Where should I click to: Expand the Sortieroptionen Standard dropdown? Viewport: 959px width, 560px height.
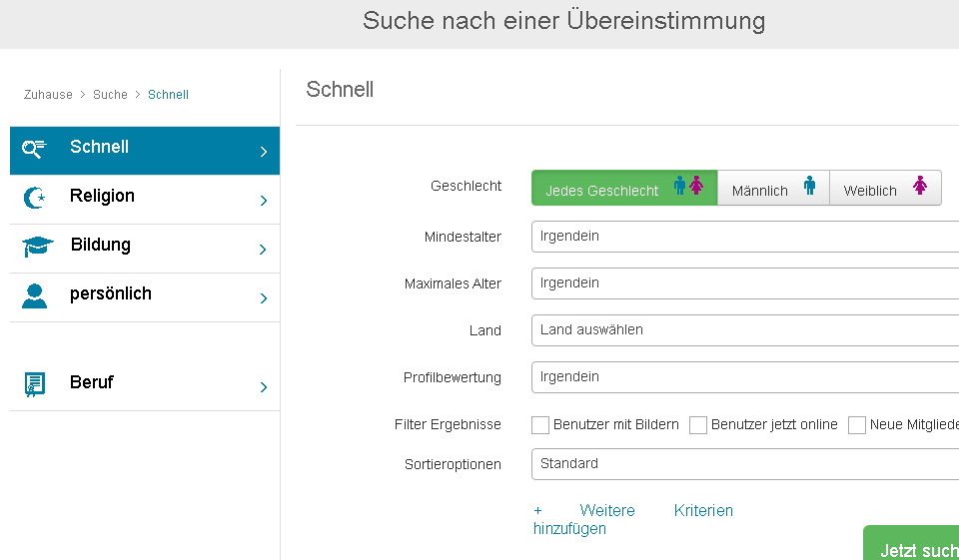point(744,464)
